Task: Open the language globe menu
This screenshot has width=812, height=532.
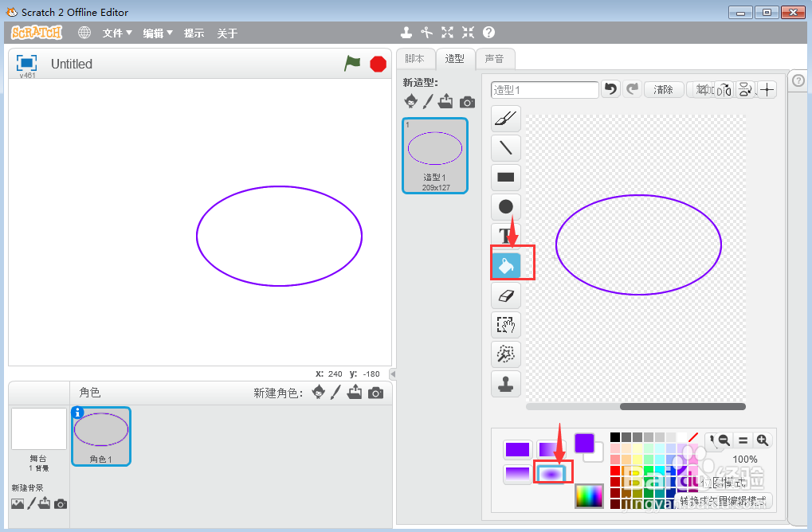Action: click(84, 33)
